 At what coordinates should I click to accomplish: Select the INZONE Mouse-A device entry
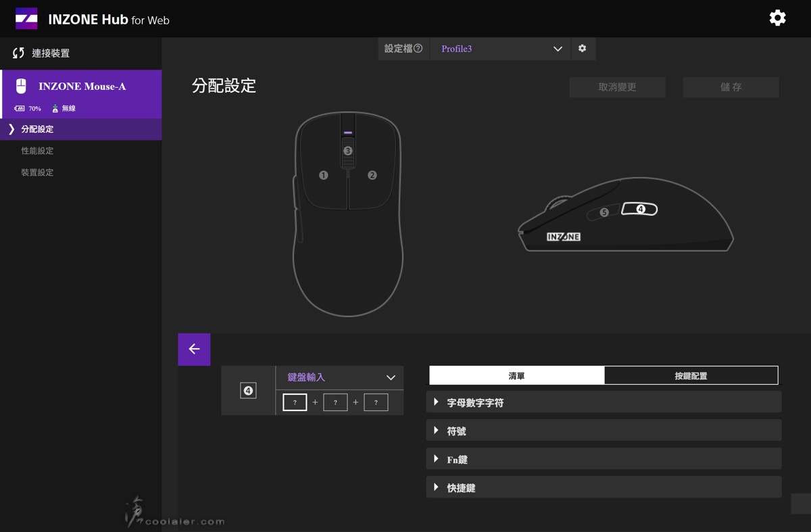[81, 94]
